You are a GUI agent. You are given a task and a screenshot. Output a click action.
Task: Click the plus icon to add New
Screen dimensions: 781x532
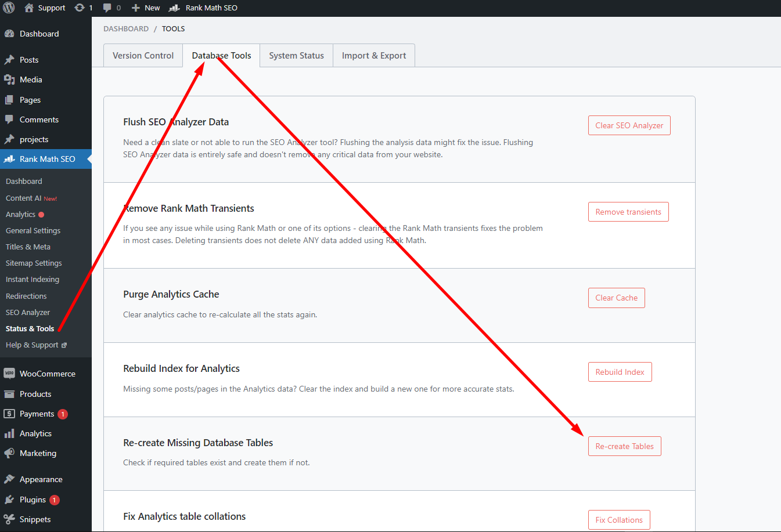tap(136, 8)
